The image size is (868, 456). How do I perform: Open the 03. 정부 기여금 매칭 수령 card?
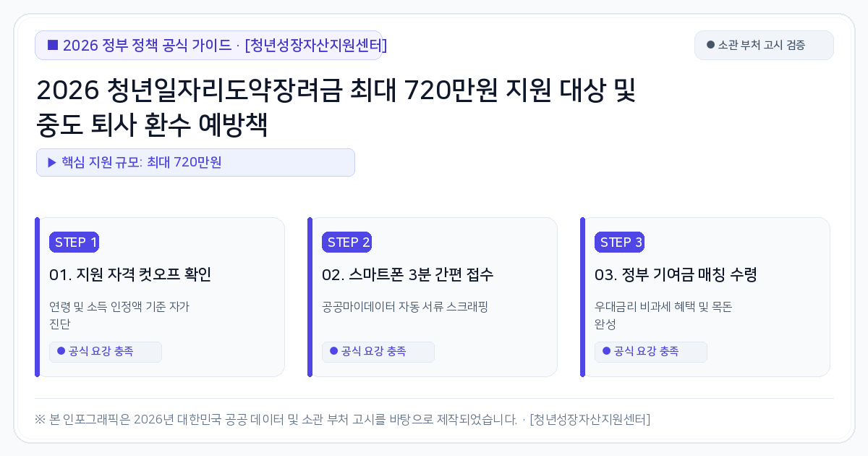[x=705, y=297]
